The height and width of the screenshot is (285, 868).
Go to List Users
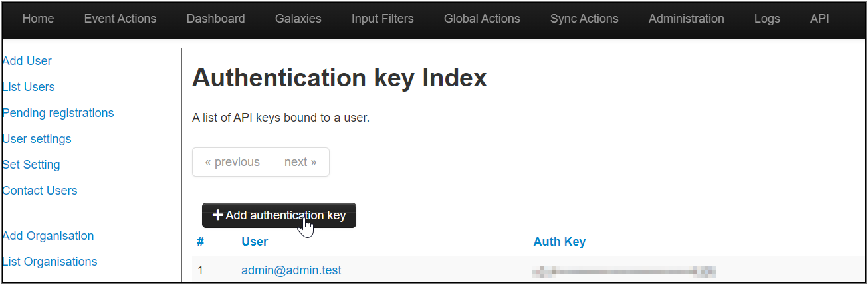coord(29,87)
